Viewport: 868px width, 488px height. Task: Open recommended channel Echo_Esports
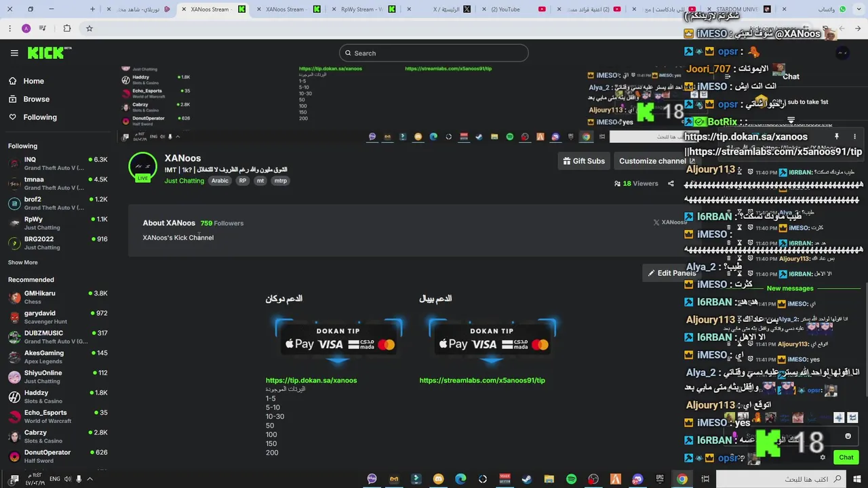click(58, 416)
